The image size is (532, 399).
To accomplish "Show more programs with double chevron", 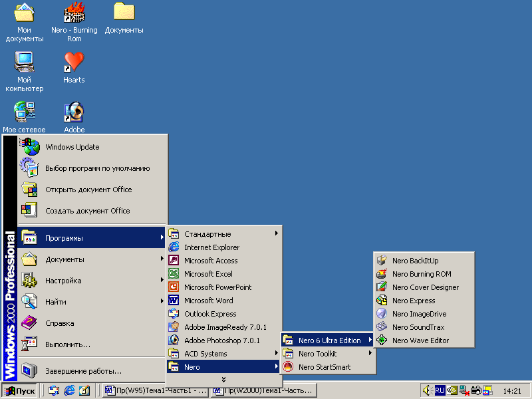I will coord(223,379).
